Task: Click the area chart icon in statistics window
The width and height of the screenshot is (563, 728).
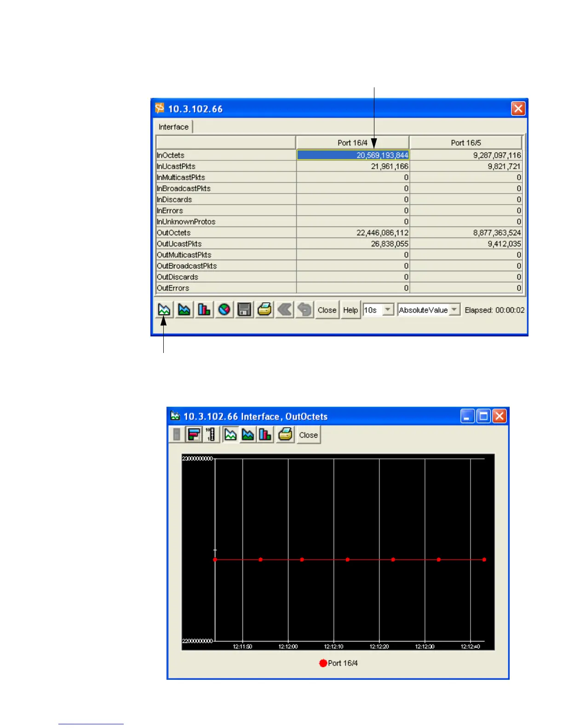Action: [184, 310]
